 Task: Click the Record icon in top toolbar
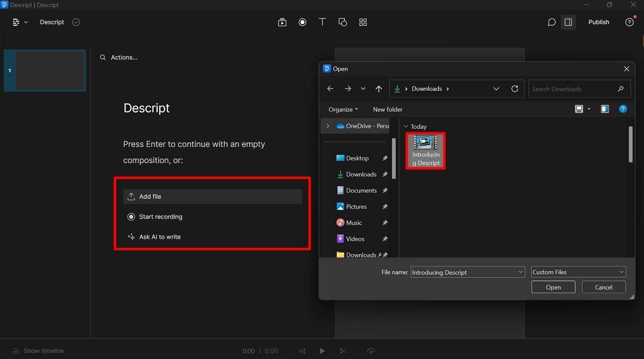303,22
